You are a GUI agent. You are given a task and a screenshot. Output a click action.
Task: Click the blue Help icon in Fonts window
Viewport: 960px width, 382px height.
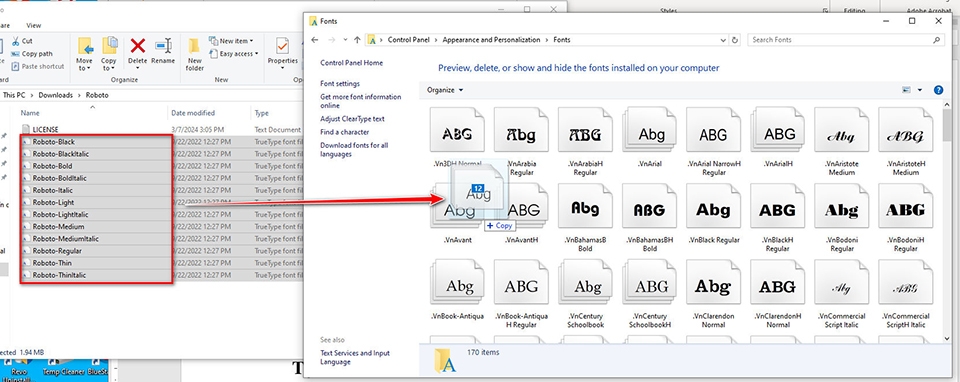[x=939, y=90]
